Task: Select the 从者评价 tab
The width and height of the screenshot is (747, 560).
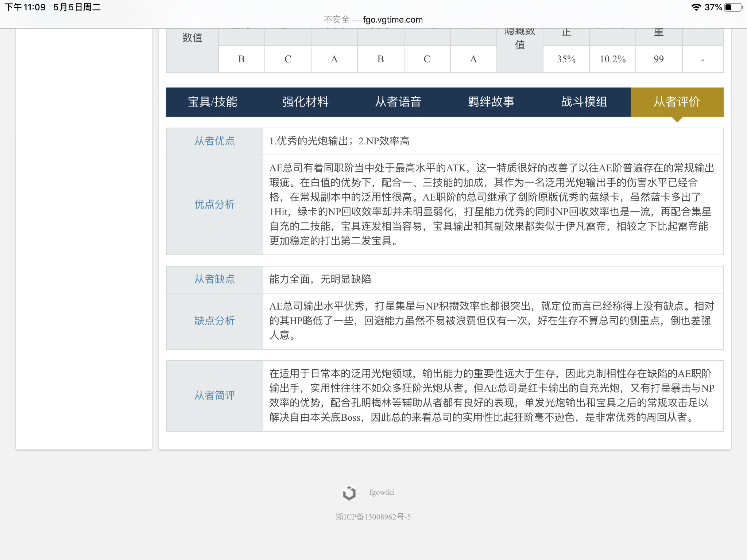Action: [677, 102]
